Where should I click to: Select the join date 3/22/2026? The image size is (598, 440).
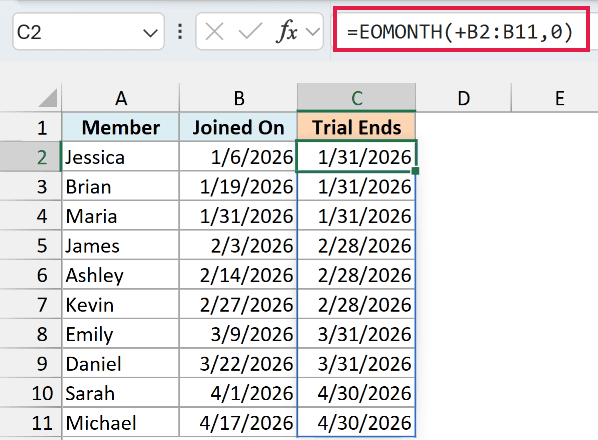(238, 363)
